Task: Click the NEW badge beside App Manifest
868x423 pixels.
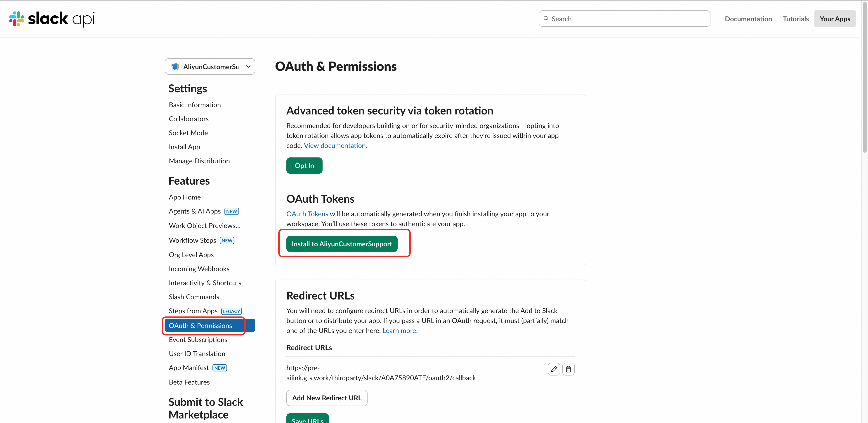Action: 220,368
